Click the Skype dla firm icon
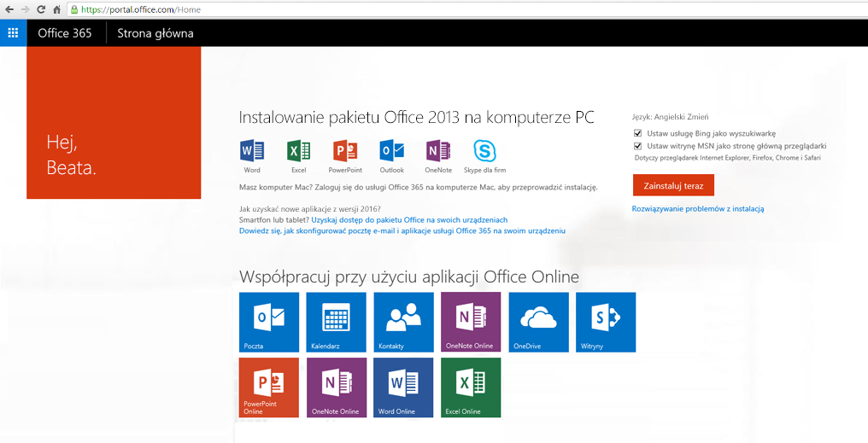This screenshot has height=443, width=868. (484, 151)
